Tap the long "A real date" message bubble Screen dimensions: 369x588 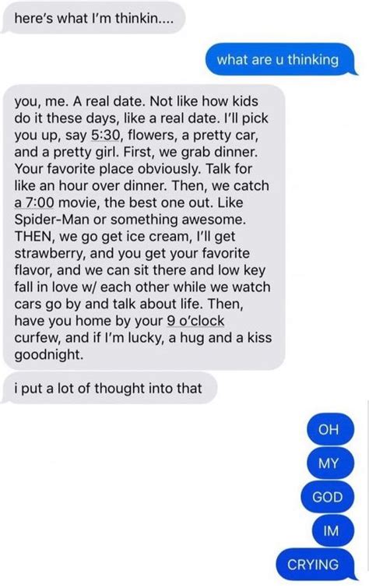click(x=144, y=227)
